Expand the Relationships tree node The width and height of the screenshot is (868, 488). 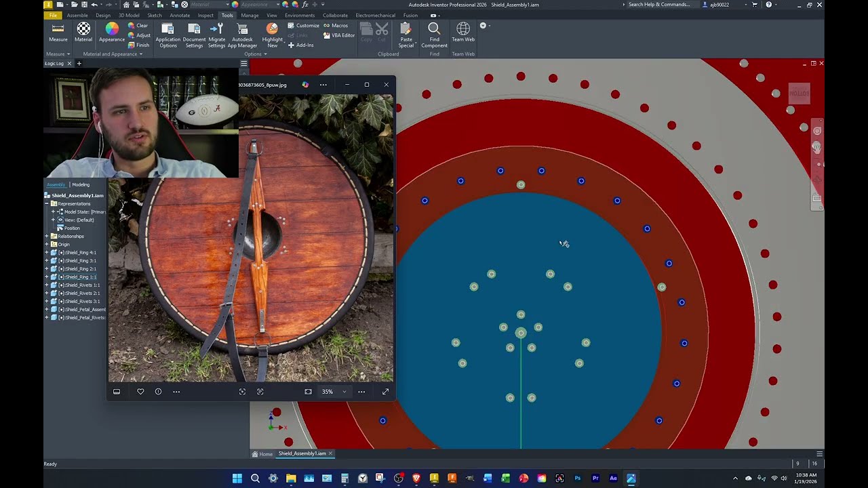pyautogui.click(x=46, y=236)
